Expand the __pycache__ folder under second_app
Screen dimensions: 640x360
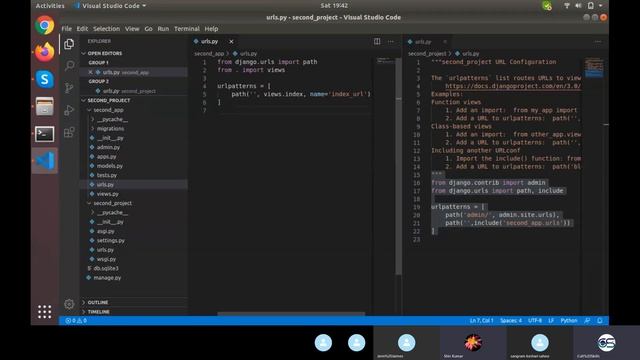coord(93,119)
